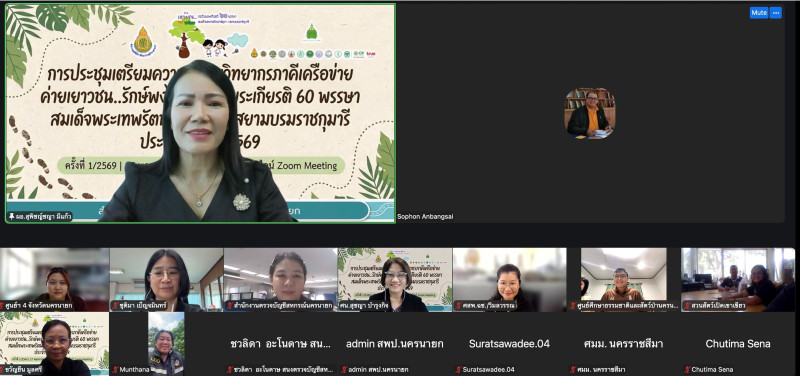Click muted mic icon of ศูนย์ฯ 4 จังหวัดนครนายก
Image resolution: width=800 pixels, height=376 pixels.
point(3,306)
